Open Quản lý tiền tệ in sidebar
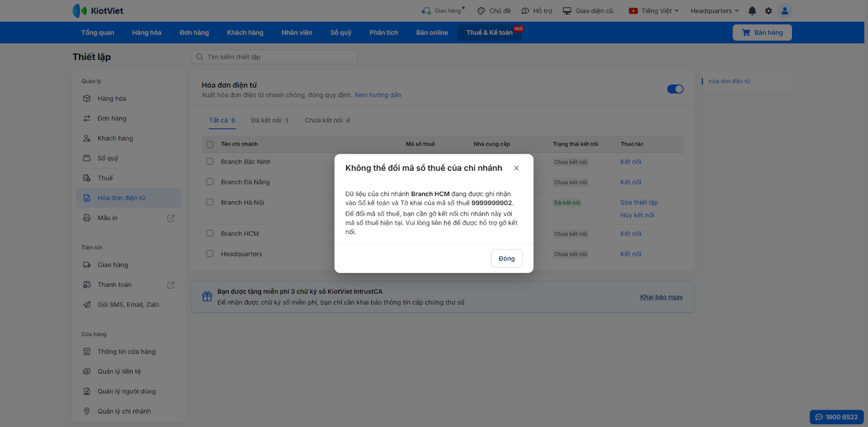The height and width of the screenshot is (427, 868). [129, 372]
